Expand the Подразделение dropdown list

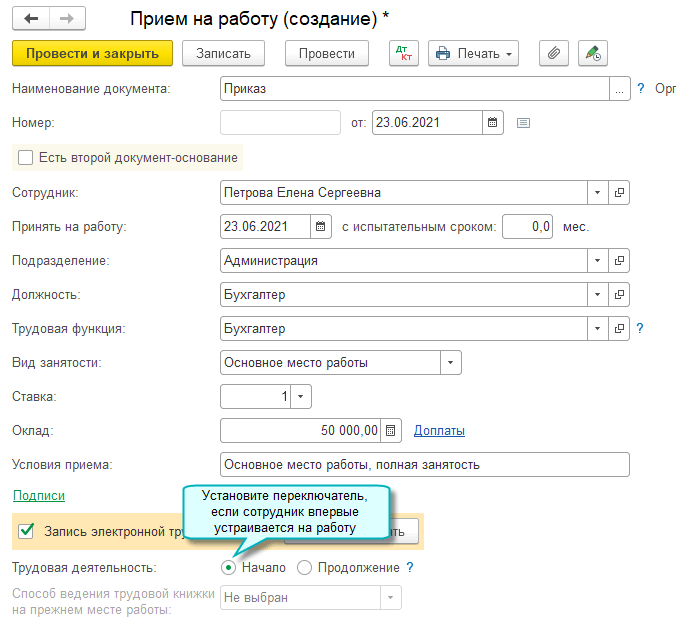click(598, 260)
